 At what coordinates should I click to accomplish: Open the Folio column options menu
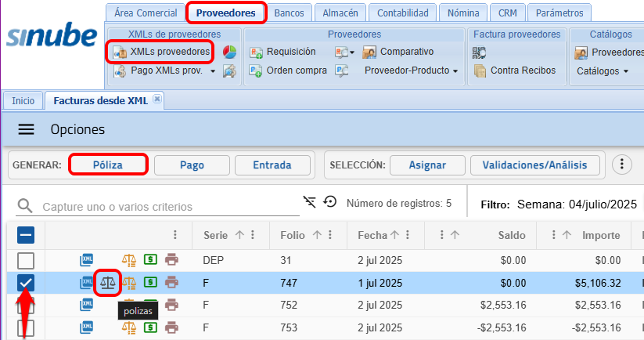[329, 235]
